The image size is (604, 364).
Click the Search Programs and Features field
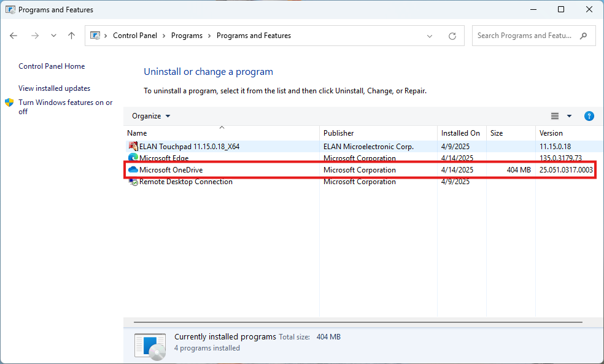pyautogui.click(x=525, y=36)
